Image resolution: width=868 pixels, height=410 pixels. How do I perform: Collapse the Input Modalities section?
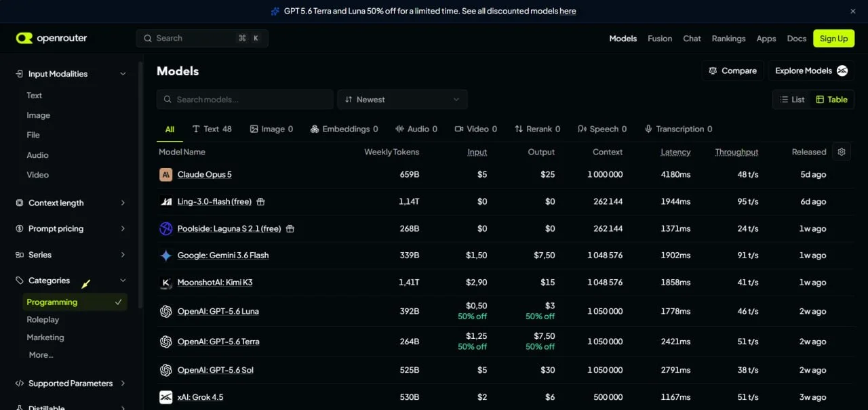point(123,74)
